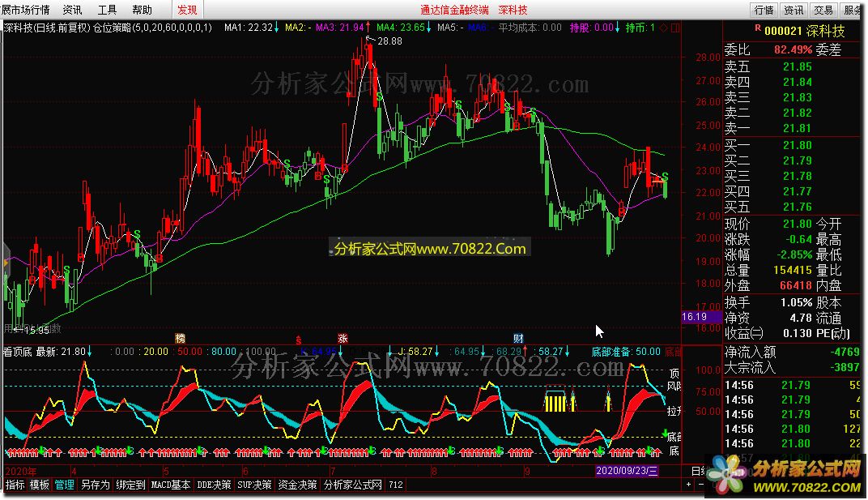Click the 卖五 price 21.85
Image resolution: width=868 pixels, height=500 pixels.
(x=797, y=67)
